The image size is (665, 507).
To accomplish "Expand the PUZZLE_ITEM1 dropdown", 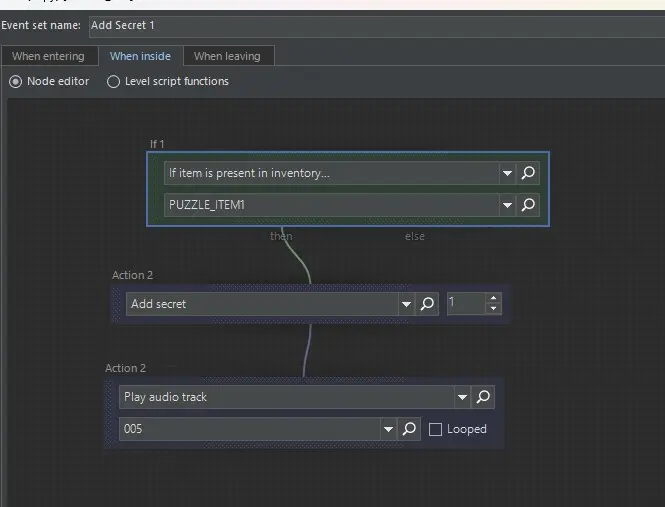I will (x=508, y=205).
